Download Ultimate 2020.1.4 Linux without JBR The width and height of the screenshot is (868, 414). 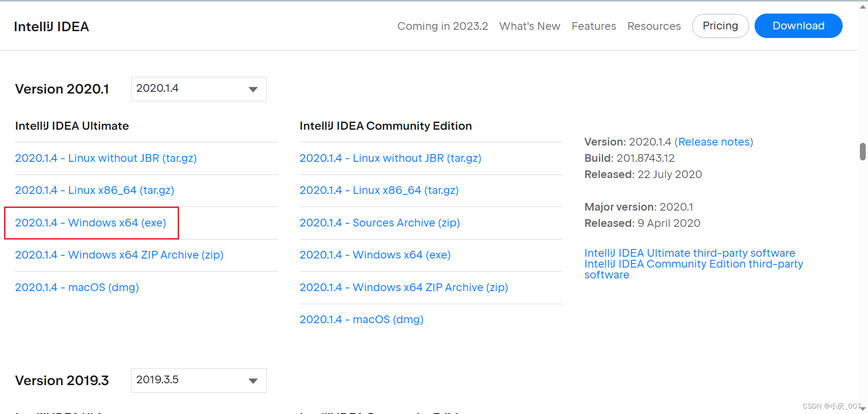[106, 158]
